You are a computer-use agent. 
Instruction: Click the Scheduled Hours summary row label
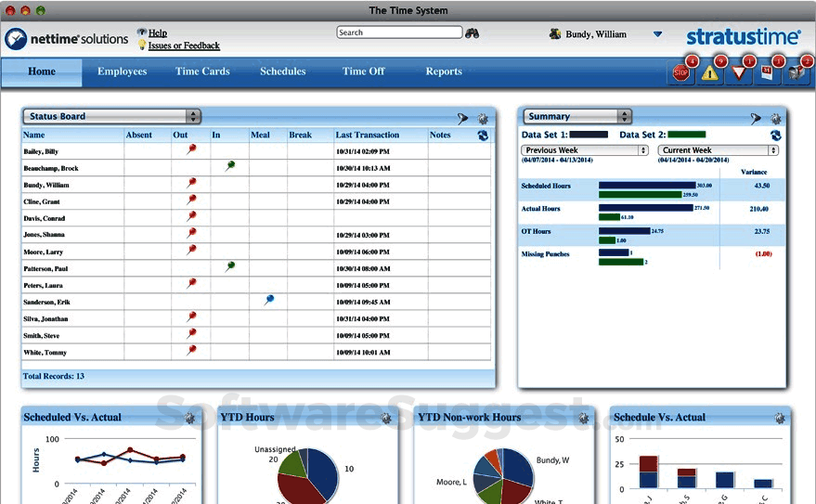546,186
